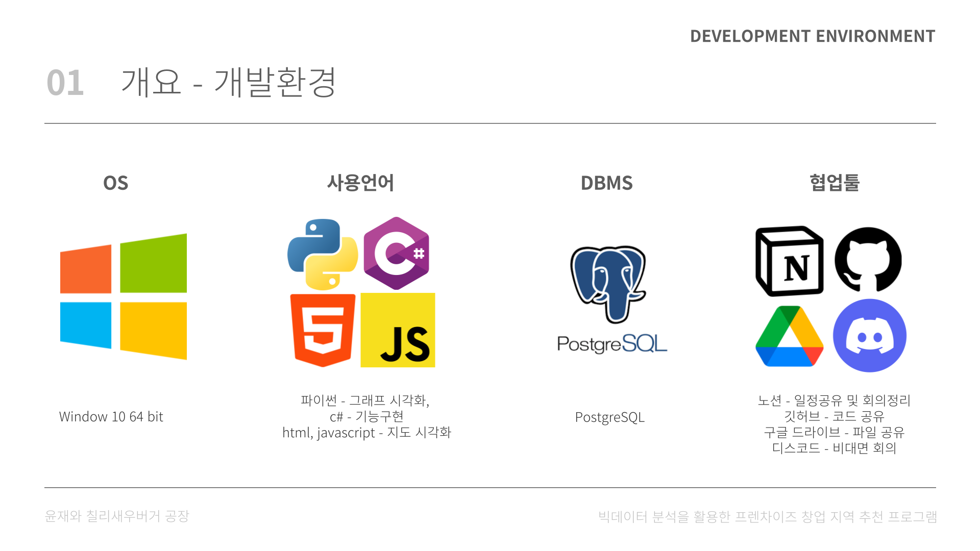Viewport: 980px width, 551px height.
Task: Select the c# - 기능구현 line
Action: pyautogui.click(x=367, y=417)
